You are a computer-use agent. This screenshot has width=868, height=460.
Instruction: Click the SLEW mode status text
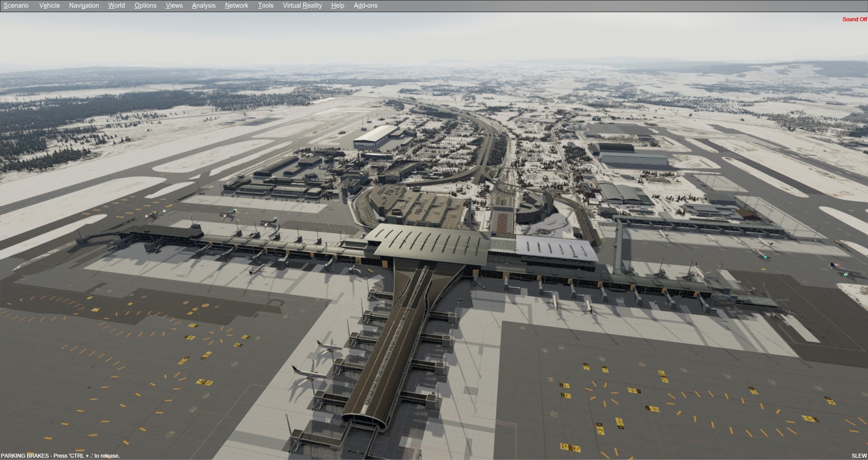tap(859, 455)
